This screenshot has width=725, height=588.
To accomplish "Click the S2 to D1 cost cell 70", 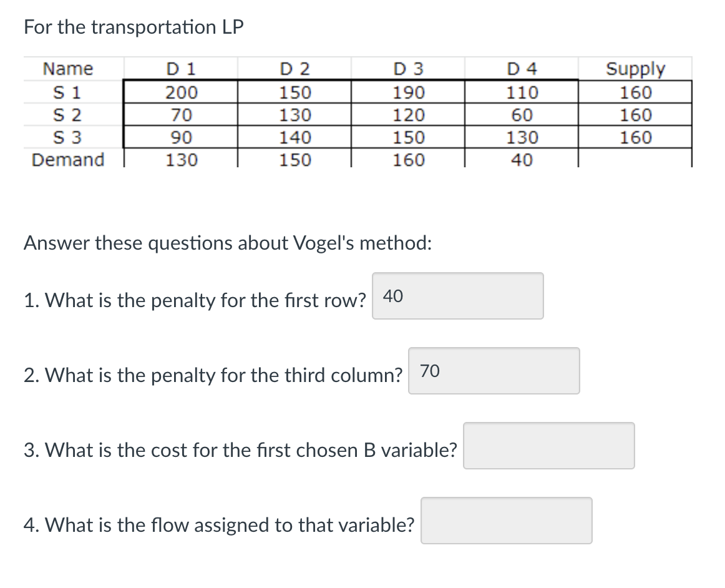I will 181,115.
